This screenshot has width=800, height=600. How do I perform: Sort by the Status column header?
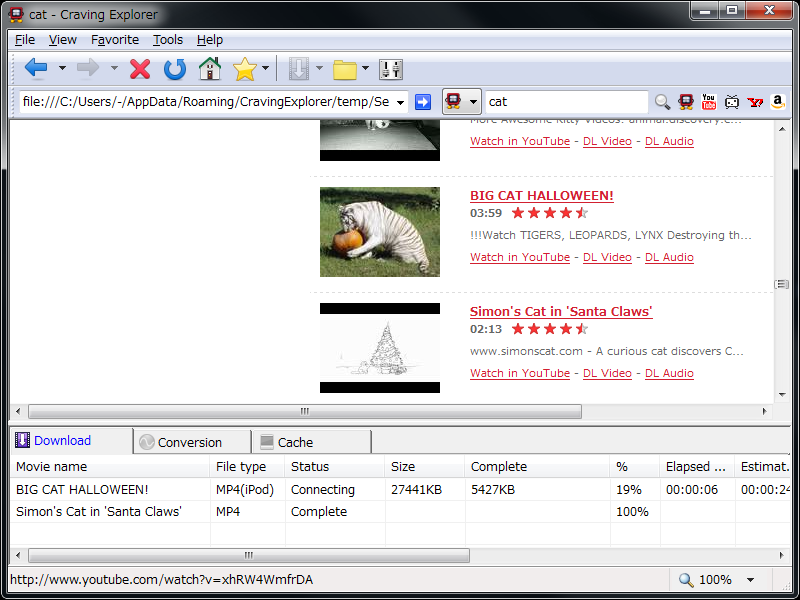pos(335,466)
